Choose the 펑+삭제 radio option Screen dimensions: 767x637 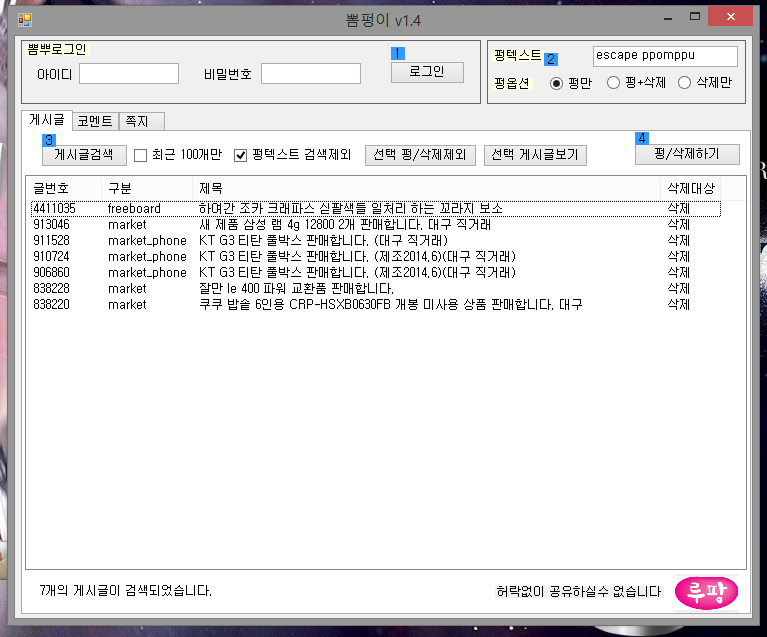pos(614,83)
